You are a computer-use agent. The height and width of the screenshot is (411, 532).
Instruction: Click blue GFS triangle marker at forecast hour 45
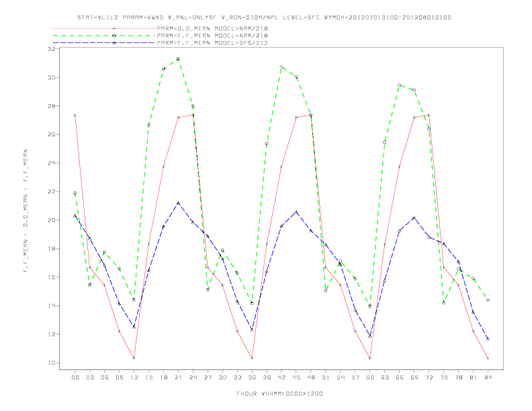point(296,212)
